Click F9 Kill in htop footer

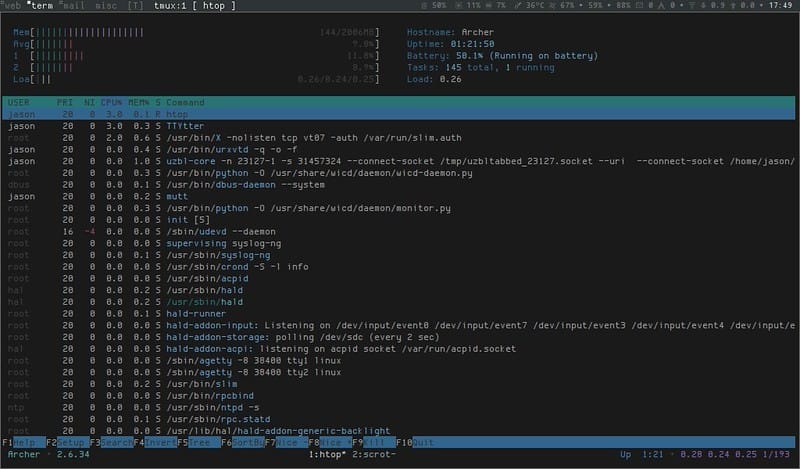coord(374,442)
